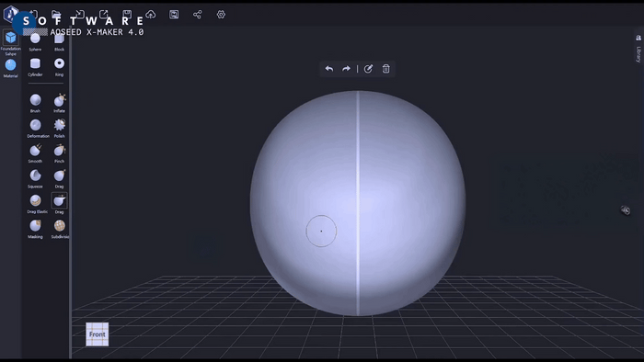Click the Front view cube
The image size is (644, 362).
[98, 334]
